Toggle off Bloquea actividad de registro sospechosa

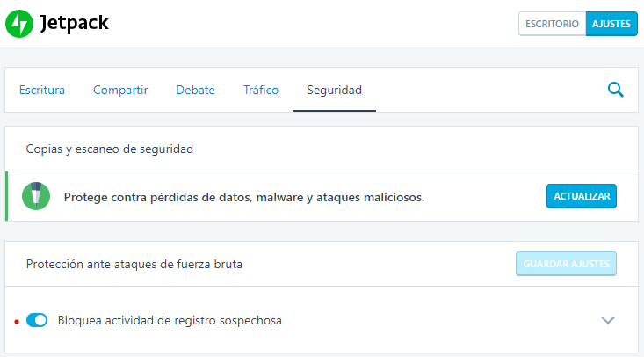pyautogui.click(x=37, y=320)
